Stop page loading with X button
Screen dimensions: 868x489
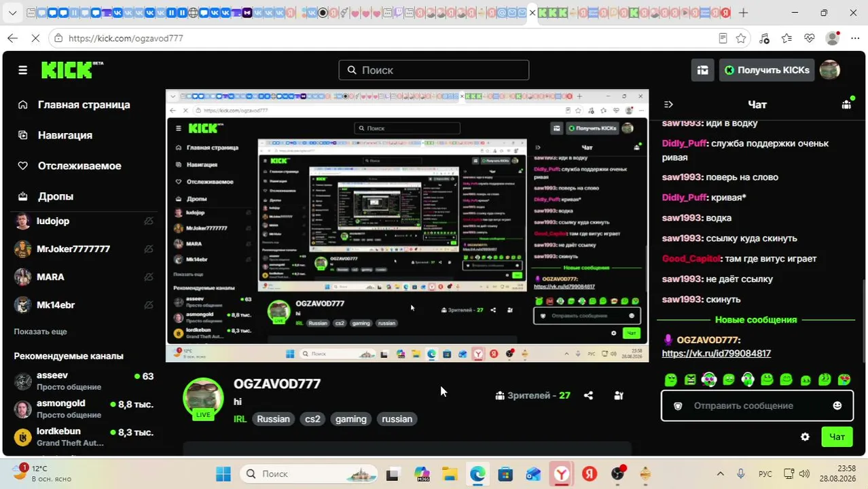pyautogui.click(x=35, y=39)
